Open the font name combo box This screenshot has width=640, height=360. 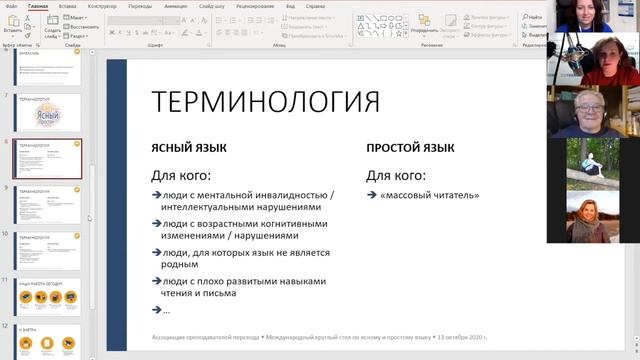(136, 20)
